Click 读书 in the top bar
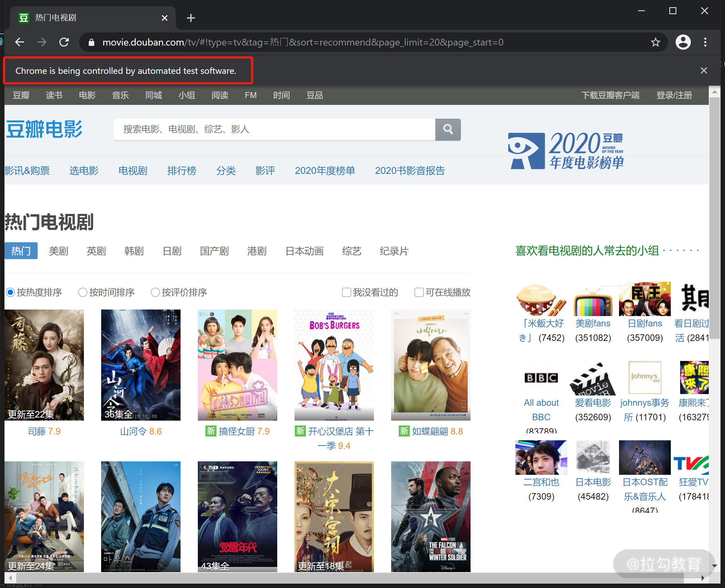This screenshot has height=588, width=725. point(54,95)
